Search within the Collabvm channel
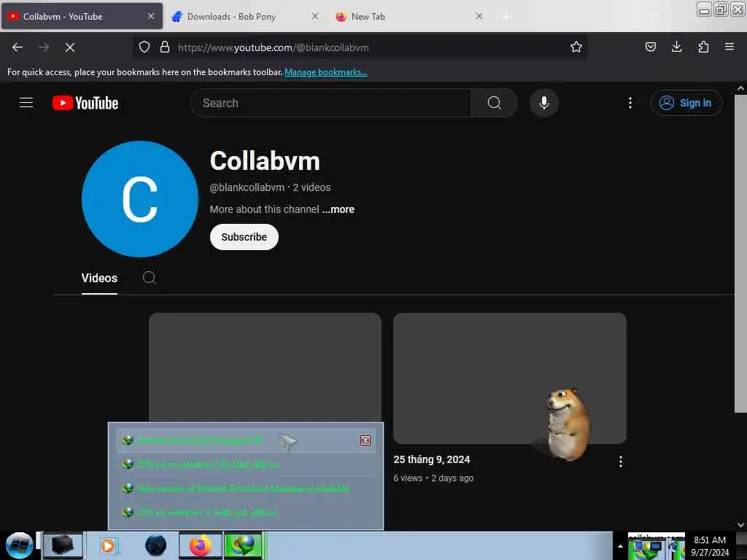Viewport: 747px width, 560px height. [149, 278]
